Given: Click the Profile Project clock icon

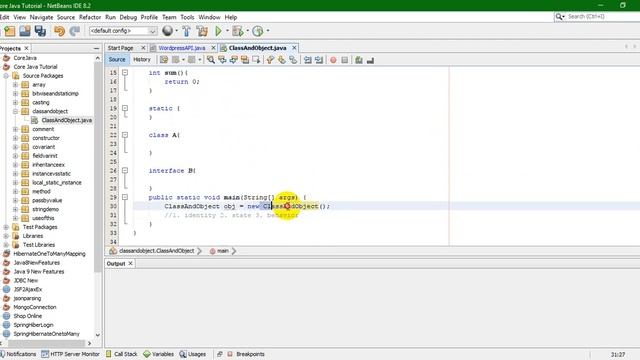Looking at the screenshot, I should click(257, 31).
